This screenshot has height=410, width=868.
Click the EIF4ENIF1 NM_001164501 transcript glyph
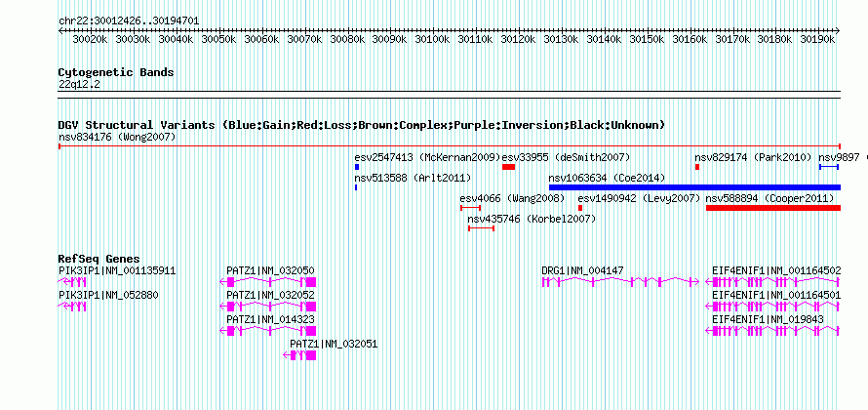pyautogui.click(x=772, y=307)
